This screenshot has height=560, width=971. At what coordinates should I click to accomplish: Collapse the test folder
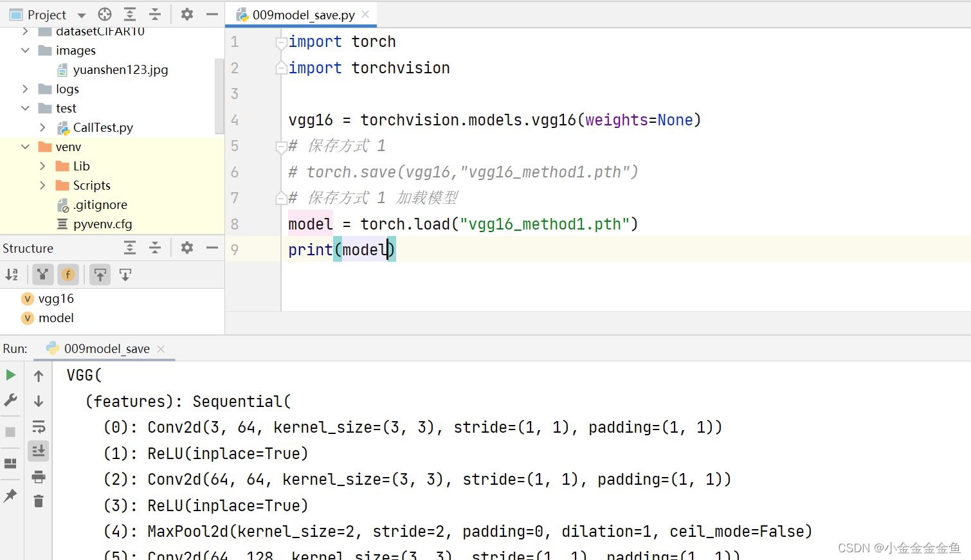[25, 108]
